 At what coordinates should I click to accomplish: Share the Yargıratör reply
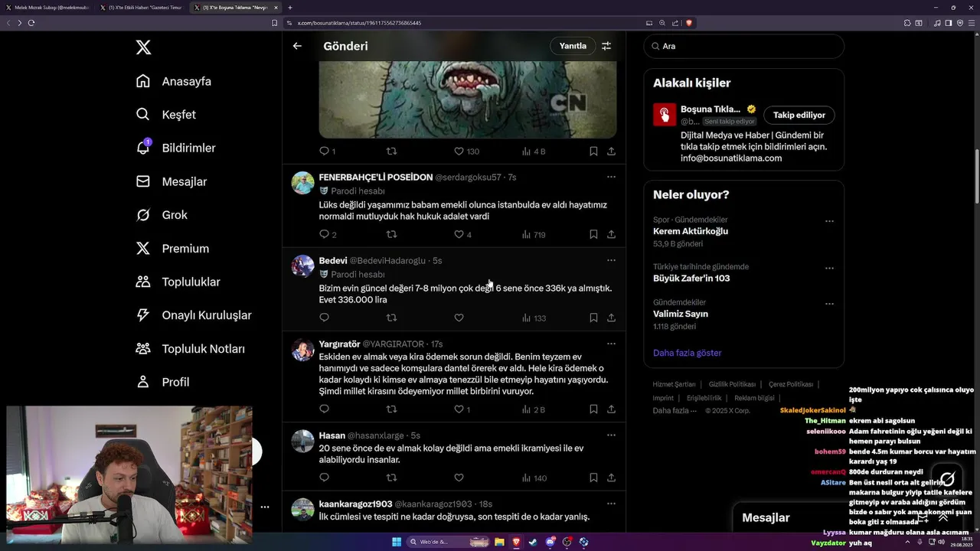pyautogui.click(x=611, y=409)
